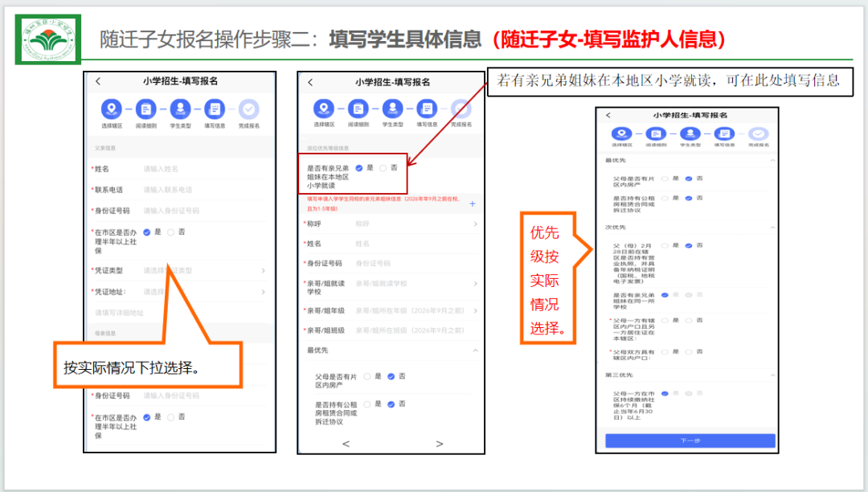
Task: Click the 亲哥/姐班级 input field
Action: 391,330
